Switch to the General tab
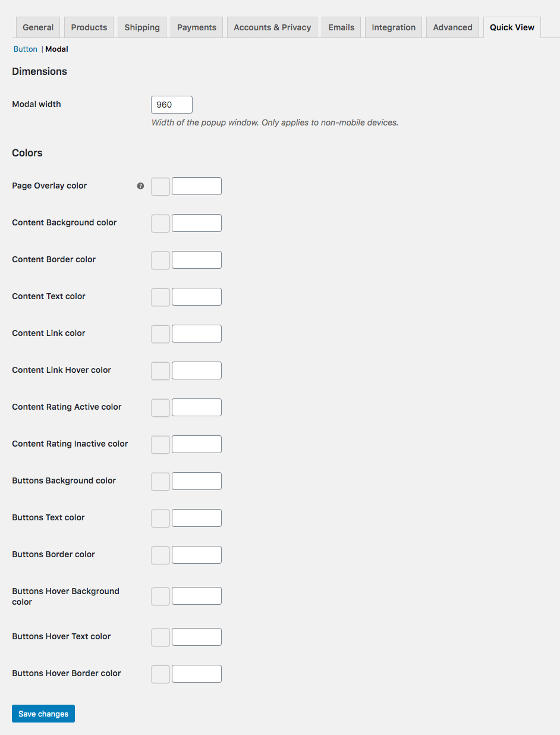The image size is (560, 735). point(38,27)
